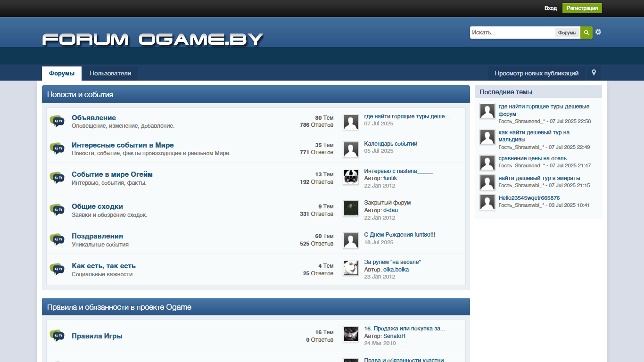This screenshot has width=644, height=362.
Task: Open avatar next to С Днём Рождения funt80
Action: tap(351, 240)
